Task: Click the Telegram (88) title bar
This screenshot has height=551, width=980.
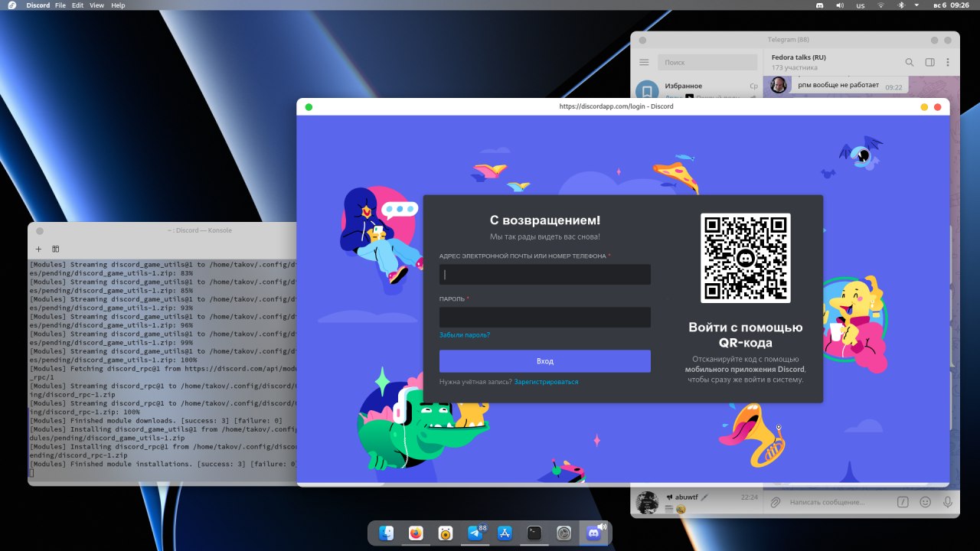Action: pos(795,40)
